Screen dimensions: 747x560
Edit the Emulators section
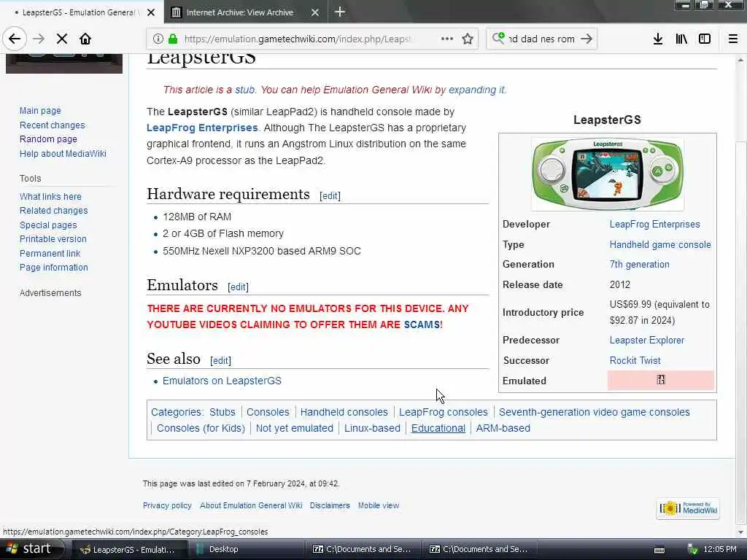pyautogui.click(x=239, y=287)
